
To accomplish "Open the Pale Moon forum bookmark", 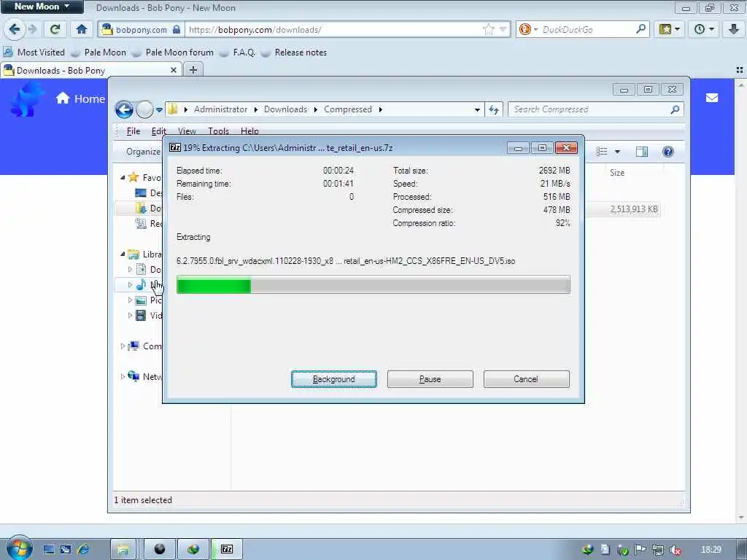I will 172,52.
